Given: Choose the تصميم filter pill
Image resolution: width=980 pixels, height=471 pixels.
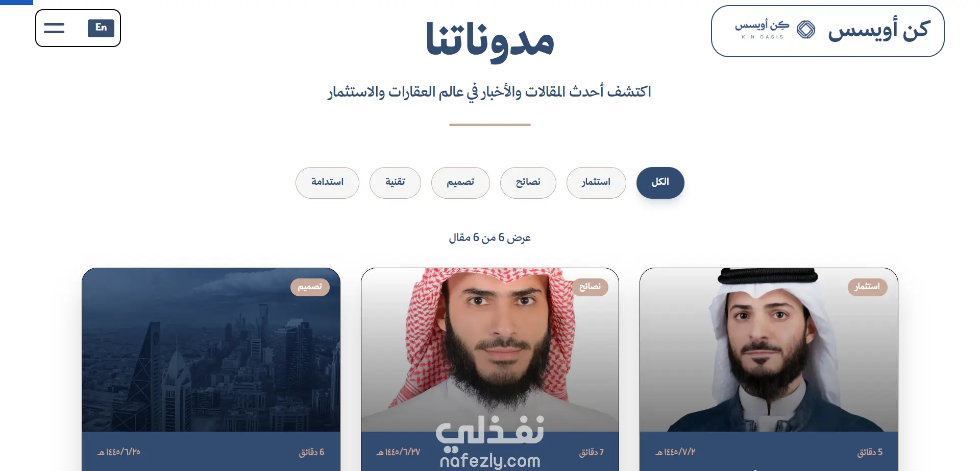Looking at the screenshot, I should 460,182.
